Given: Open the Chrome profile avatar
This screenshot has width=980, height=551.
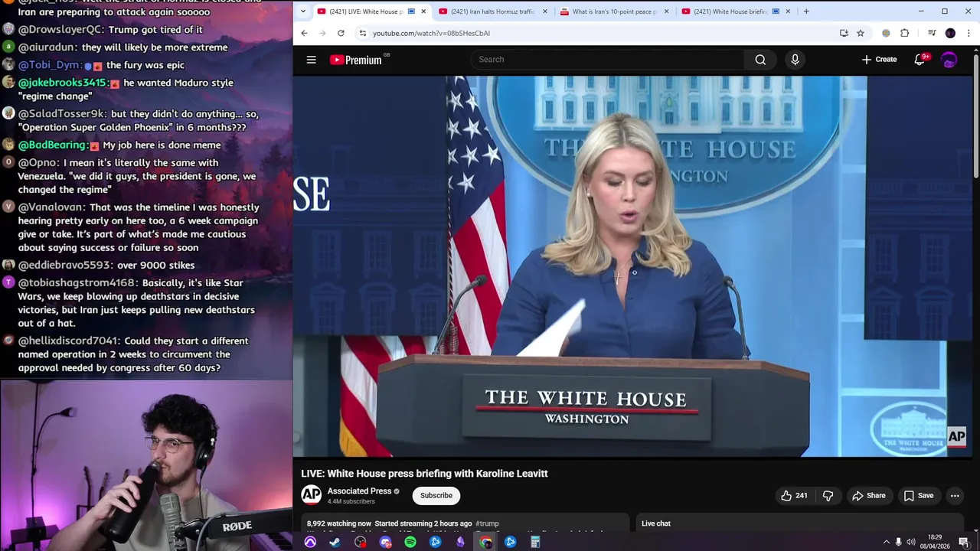Looking at the screenshot, I should (x=950, y=33).
